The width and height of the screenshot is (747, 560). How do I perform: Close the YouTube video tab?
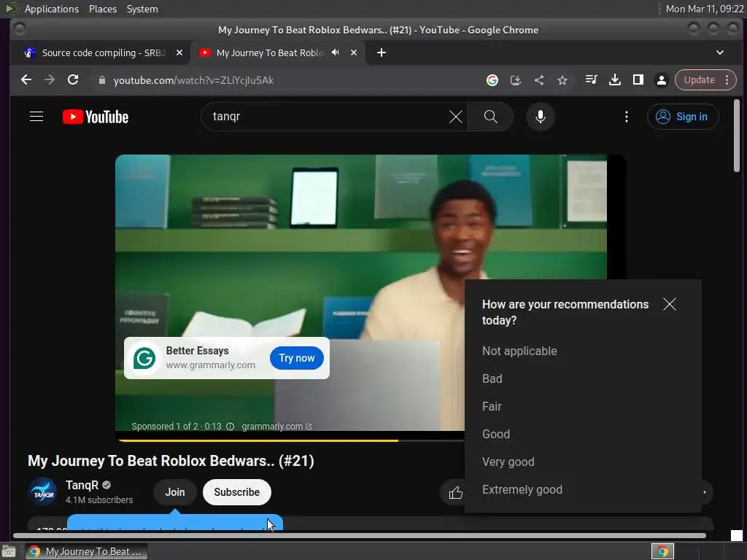[354, 52]
